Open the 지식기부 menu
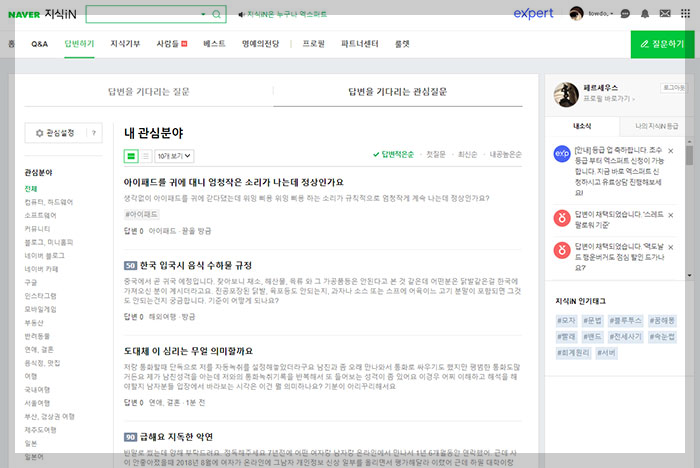 click(125, 44)
